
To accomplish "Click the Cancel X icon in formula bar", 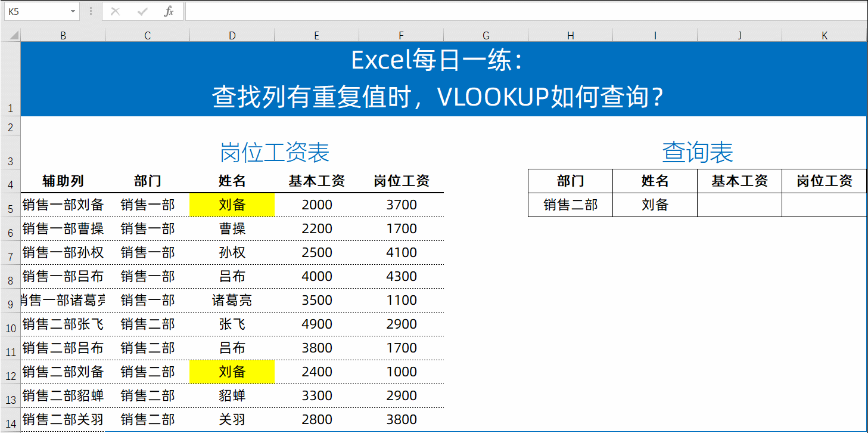I will pos(116,11).
